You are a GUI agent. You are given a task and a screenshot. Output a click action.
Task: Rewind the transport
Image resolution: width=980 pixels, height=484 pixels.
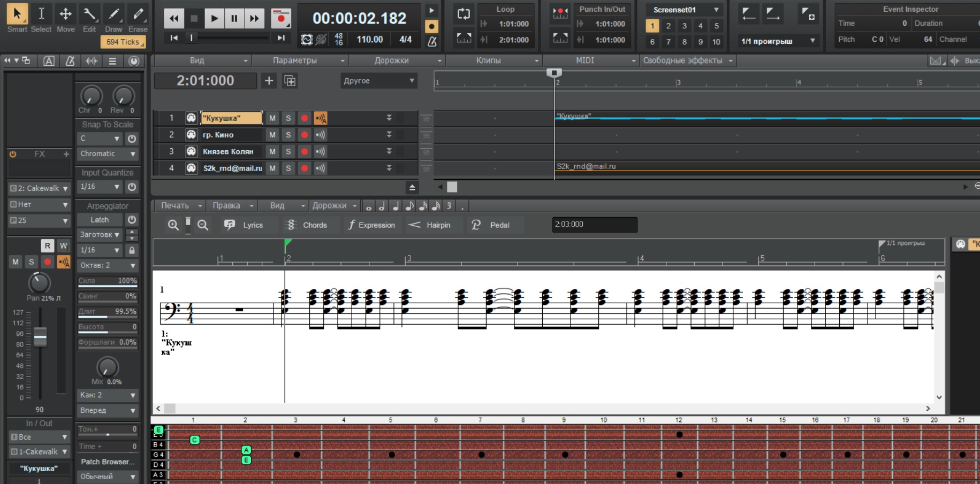(174, 18)
